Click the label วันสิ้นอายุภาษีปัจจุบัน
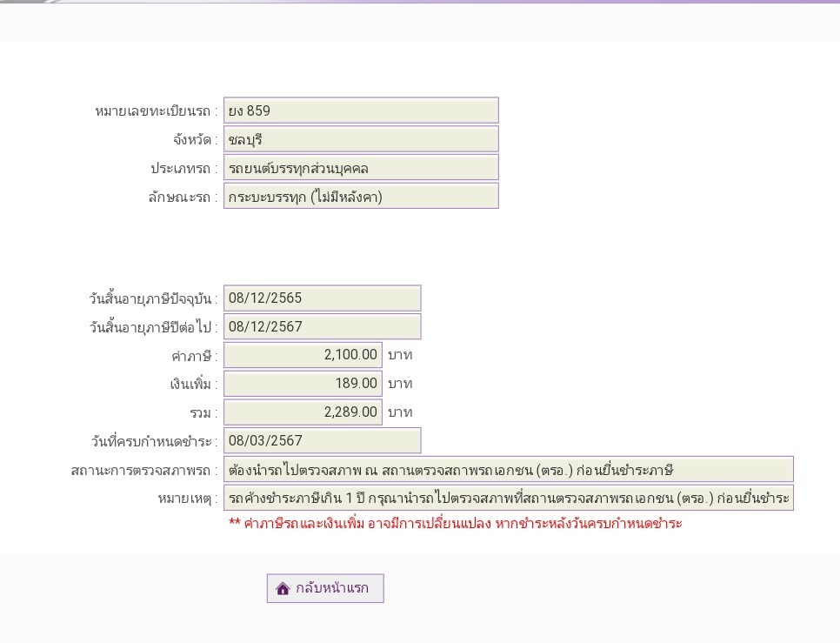Screen dimensions: 840x643 [x=153, y=299]
